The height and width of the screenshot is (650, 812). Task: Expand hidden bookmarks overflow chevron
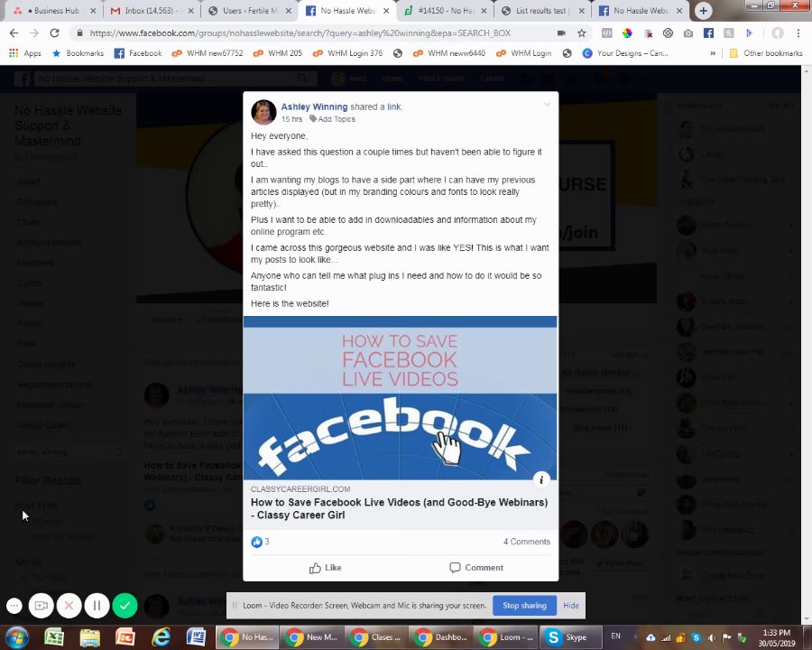[713, 53]
